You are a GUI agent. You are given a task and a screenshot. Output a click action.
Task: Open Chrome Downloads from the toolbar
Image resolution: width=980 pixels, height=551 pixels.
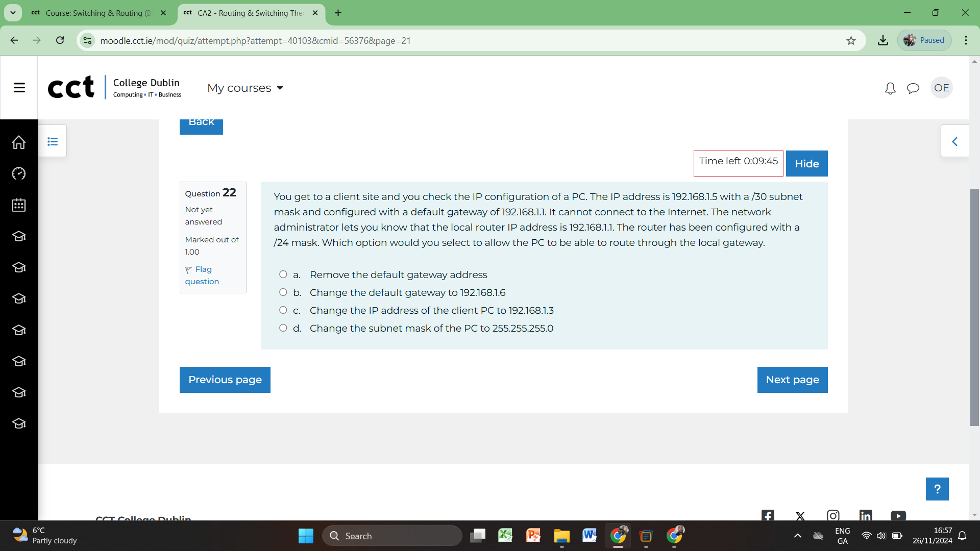point(883,40)
